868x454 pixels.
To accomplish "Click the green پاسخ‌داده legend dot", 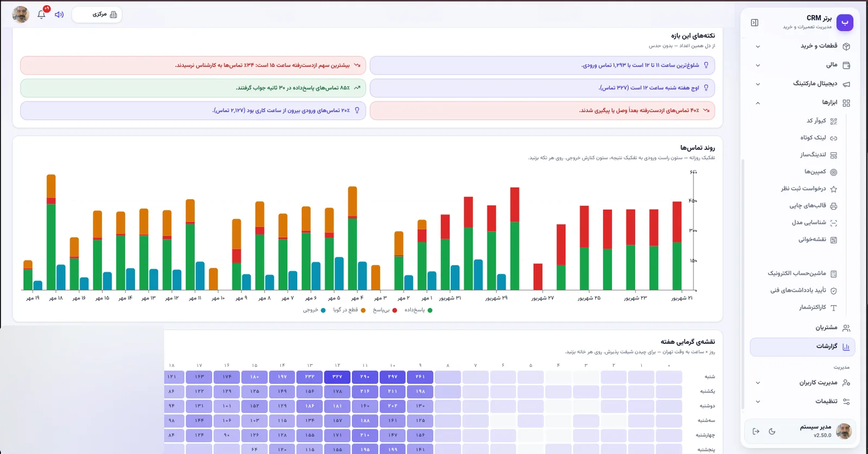I will (x=430, y=310).
